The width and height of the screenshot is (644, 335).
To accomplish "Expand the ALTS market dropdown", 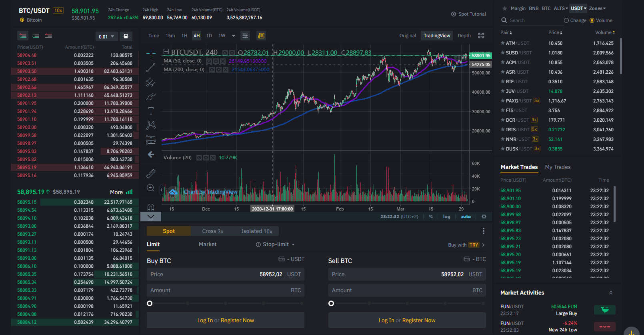I will [561, 8].
